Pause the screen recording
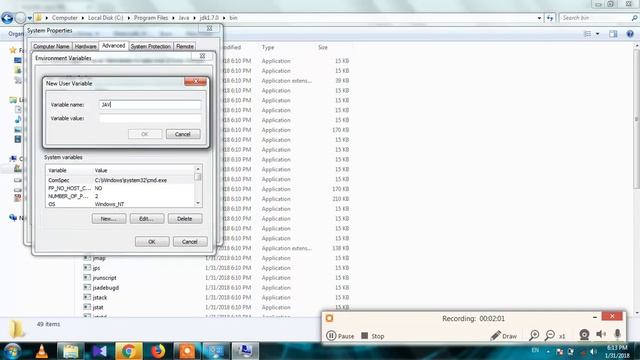640x360 pixels. pyautogui.click(x=340, y=336)
